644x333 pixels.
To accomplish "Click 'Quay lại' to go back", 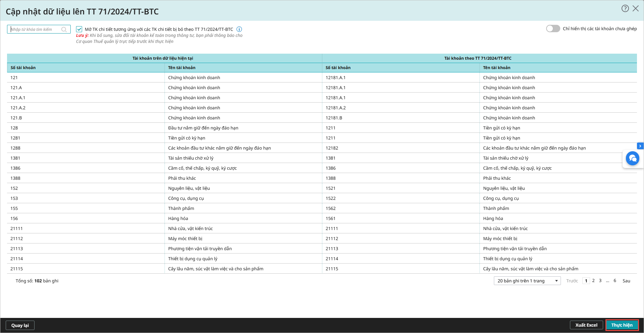I will 20,325.
